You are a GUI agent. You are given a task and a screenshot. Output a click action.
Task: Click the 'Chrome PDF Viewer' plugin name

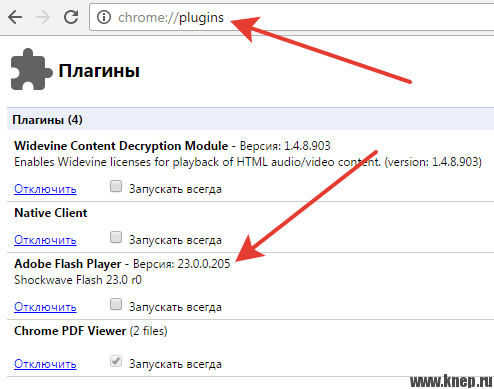(x=70, y=331)
